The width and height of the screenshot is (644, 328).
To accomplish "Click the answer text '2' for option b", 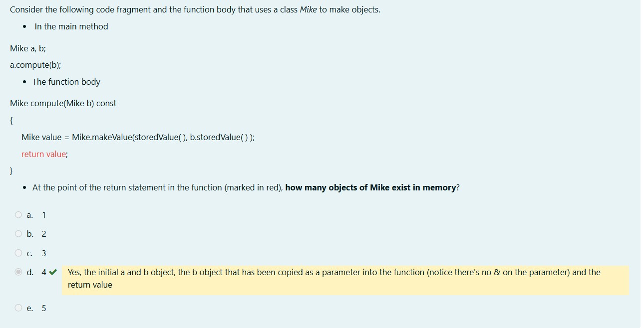I will click(x=43, y=233).
